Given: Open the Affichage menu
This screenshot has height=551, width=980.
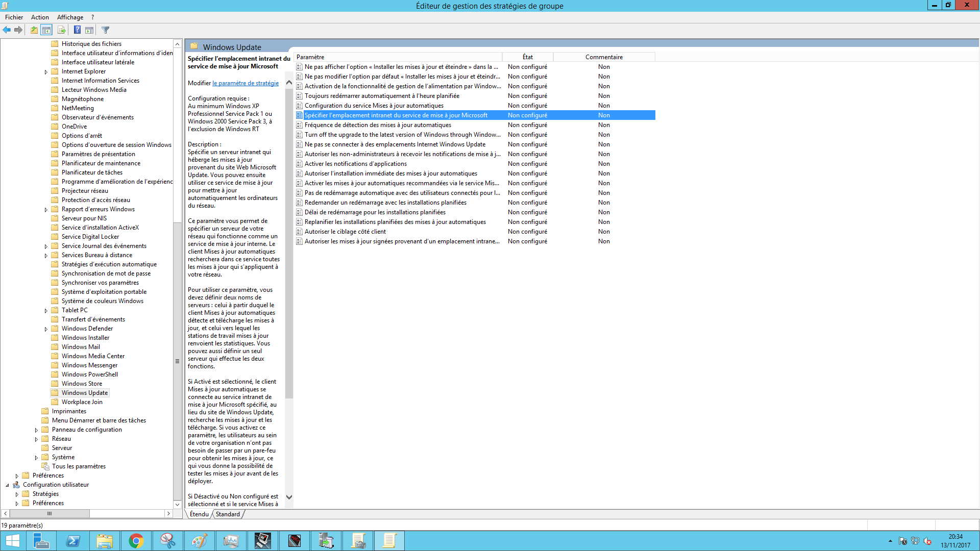Looking at the screenshot, I should [70, 17].
